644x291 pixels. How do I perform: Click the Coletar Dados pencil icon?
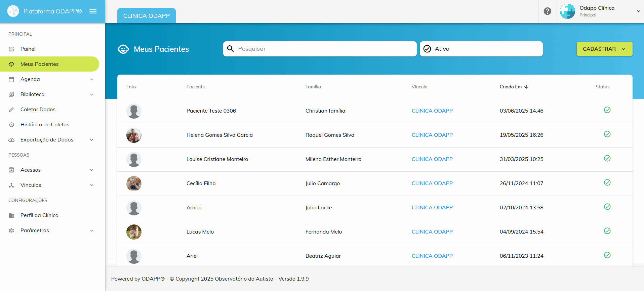11,110
